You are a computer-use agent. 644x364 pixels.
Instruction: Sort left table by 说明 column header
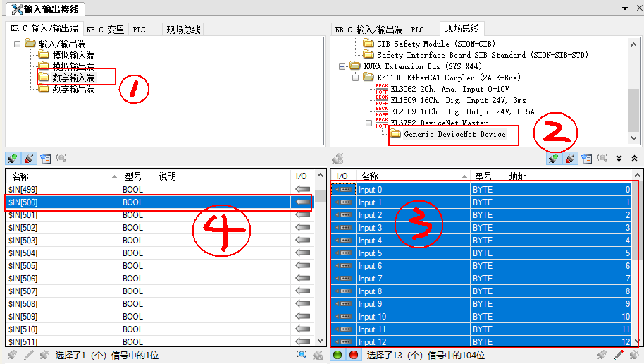pos(222,176)
